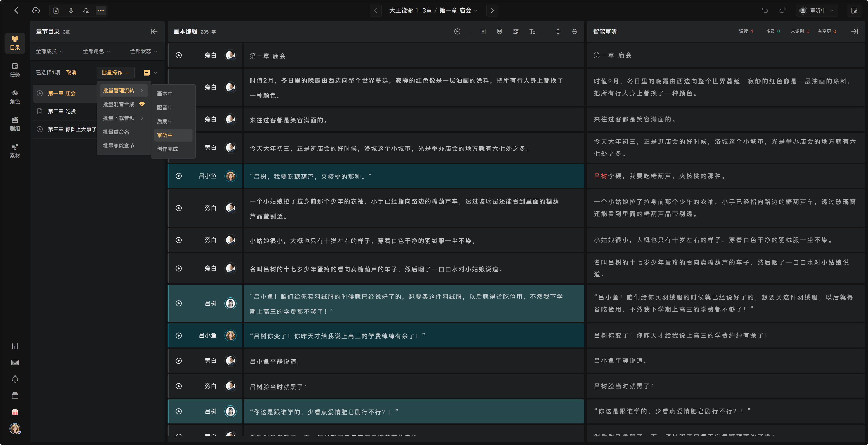
Task: Click 取消 to cancel selection
Action: pos(71,73)
